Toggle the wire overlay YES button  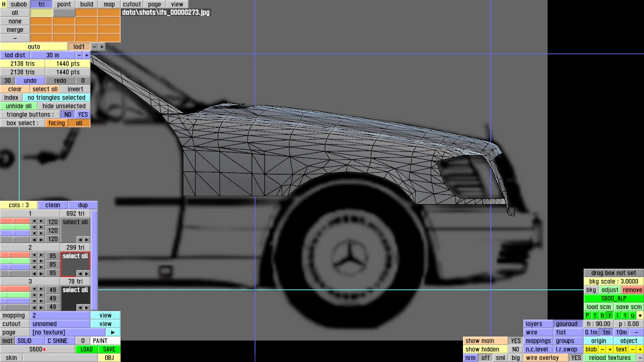point(576,358)
